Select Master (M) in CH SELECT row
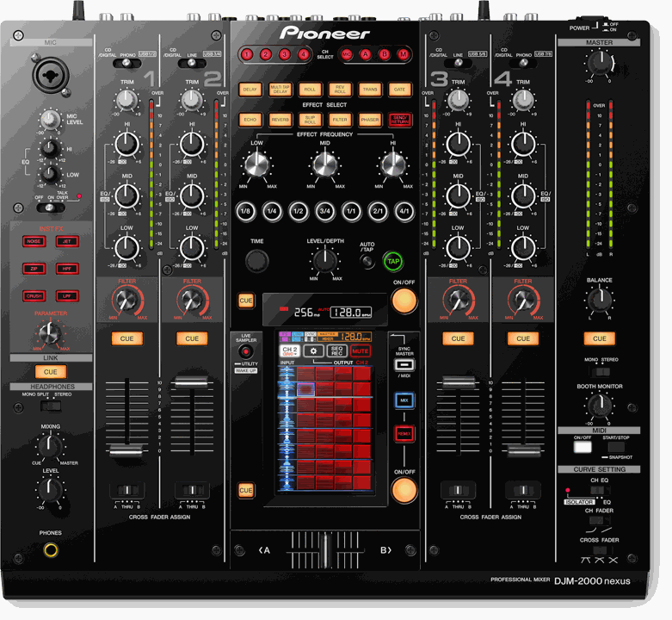The width and height of the screenshot is (672, 620). click(403, 54)
